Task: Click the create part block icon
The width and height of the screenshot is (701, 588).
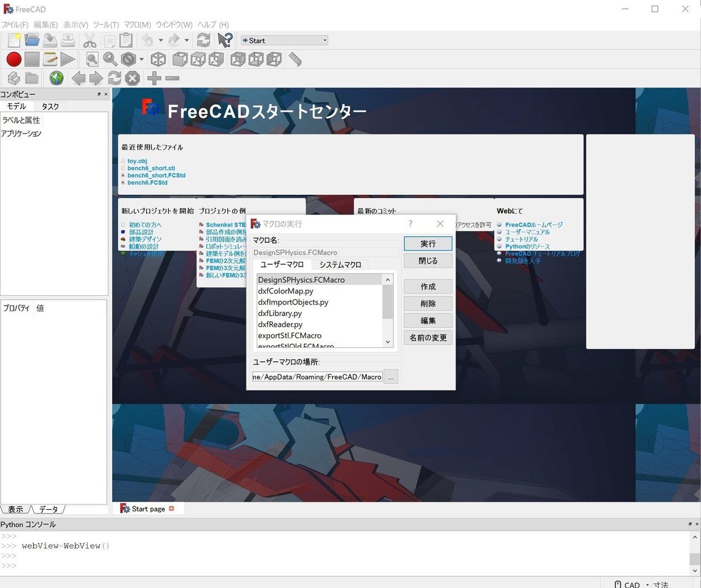Action: (14, 78)
